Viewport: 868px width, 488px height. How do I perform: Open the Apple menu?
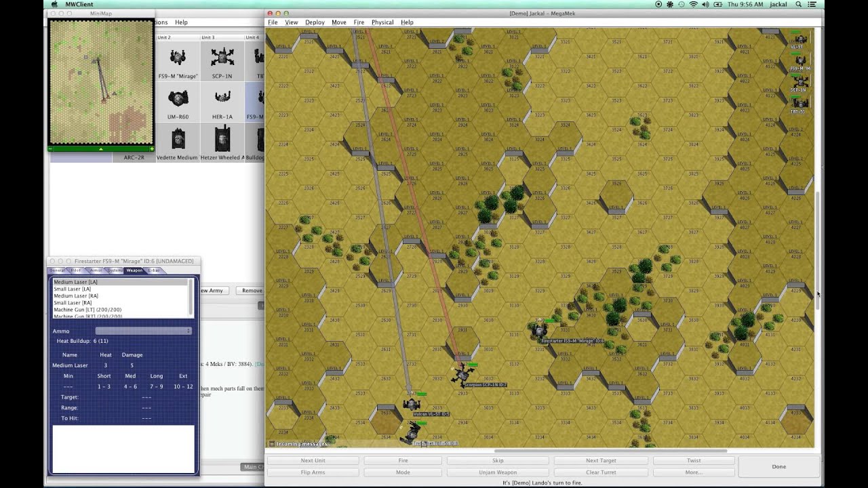point(54,4)
